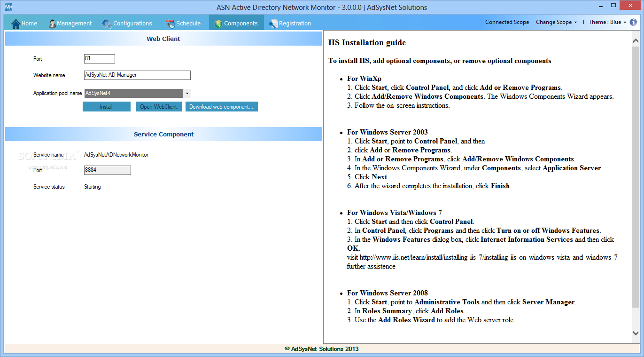Screen dimensions: 644x357
Task: Open the Home tab
Action: pyautogui.click(x=24, y=24)
